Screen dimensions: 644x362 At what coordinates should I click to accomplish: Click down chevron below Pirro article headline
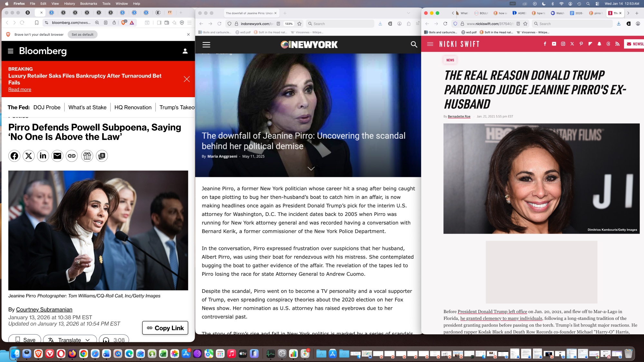pos(311,169)
